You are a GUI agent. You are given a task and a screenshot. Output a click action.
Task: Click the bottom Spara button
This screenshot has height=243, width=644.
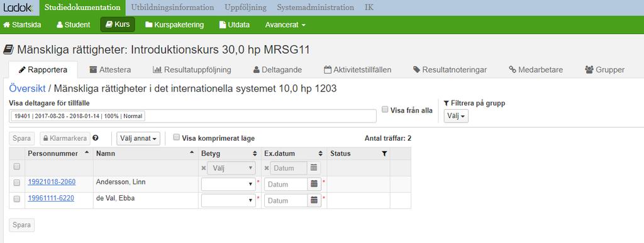tap(22, 225)
